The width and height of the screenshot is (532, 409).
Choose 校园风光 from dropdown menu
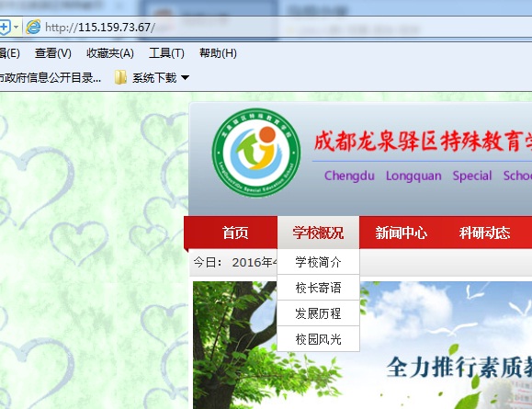pyautogui.click(x=318, y=339)
